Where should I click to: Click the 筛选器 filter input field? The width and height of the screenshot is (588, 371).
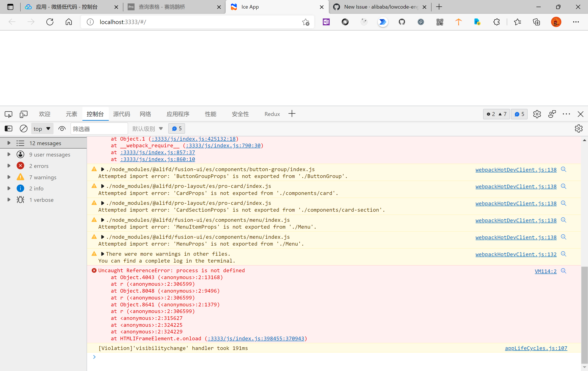coord(99,129)
